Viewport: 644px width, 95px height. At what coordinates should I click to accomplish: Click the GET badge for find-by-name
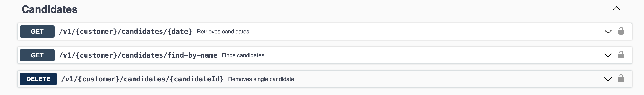tap(37, 55)
